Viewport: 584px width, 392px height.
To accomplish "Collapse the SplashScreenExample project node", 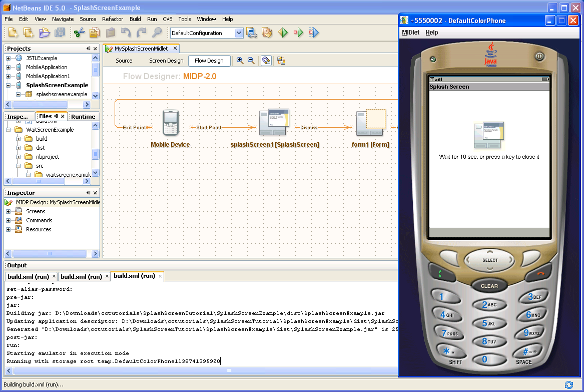I will (8, 85).
